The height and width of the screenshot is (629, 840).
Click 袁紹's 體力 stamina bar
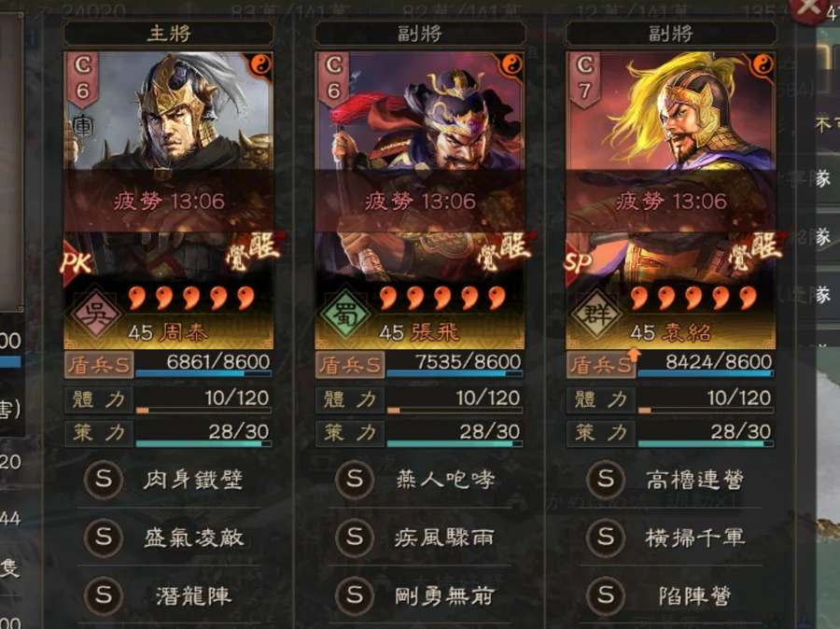click(705, 400)
